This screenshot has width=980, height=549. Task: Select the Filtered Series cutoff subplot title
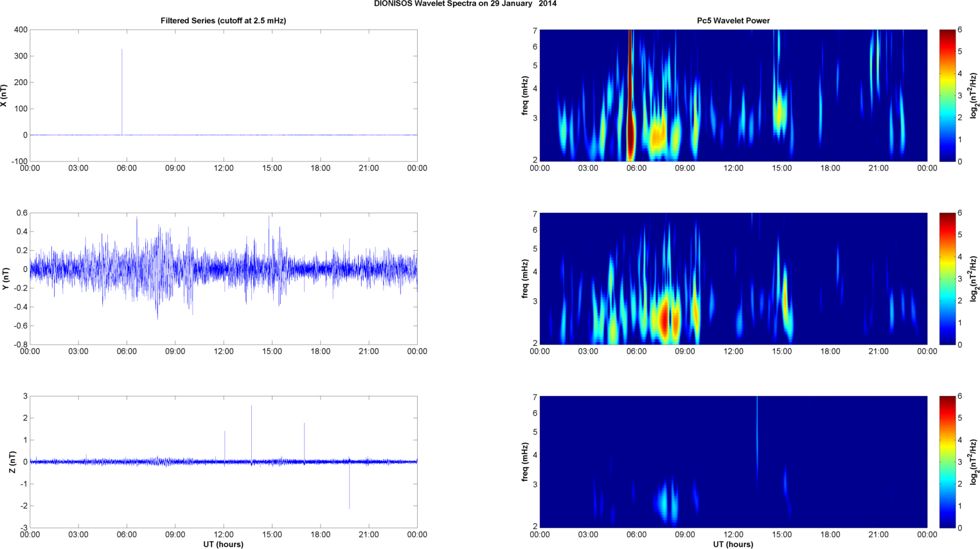[x=223, y=21]
